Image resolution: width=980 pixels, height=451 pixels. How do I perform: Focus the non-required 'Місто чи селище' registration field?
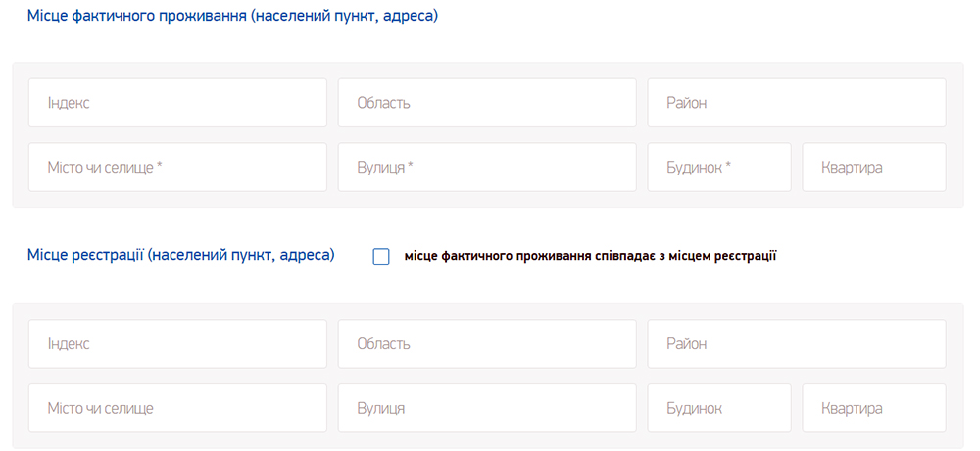pyautogui.click(x=177, y=408)
